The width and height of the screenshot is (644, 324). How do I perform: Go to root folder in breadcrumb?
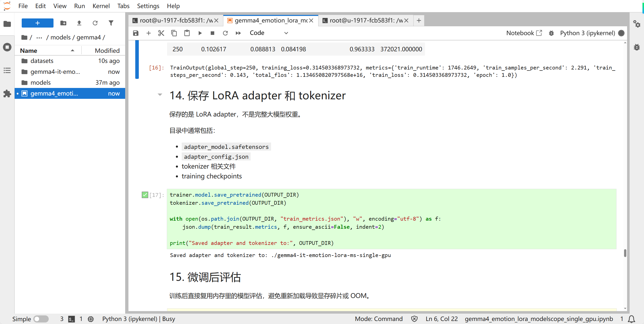tap(24, 37)
